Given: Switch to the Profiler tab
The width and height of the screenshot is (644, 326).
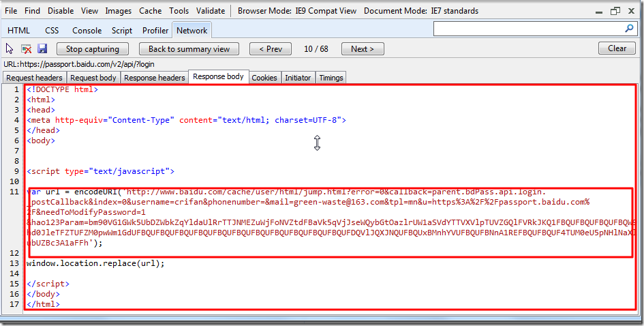Looking at the screenshot, I should [155, 31].
